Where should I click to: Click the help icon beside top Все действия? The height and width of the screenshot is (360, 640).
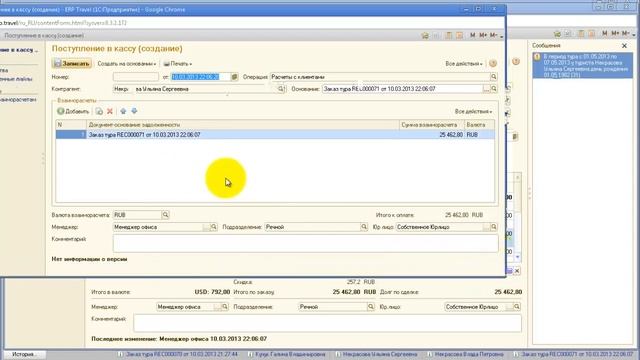point(493,63)
